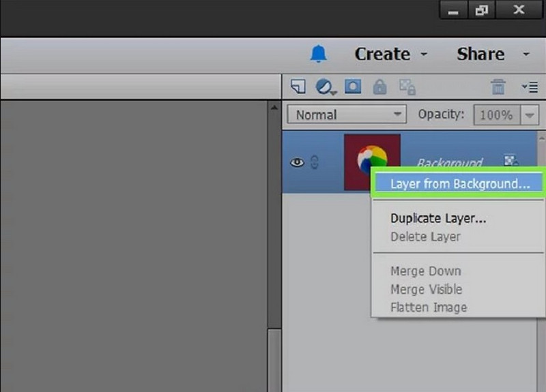Click the trash delete layer icon

(x=498, y=87)
